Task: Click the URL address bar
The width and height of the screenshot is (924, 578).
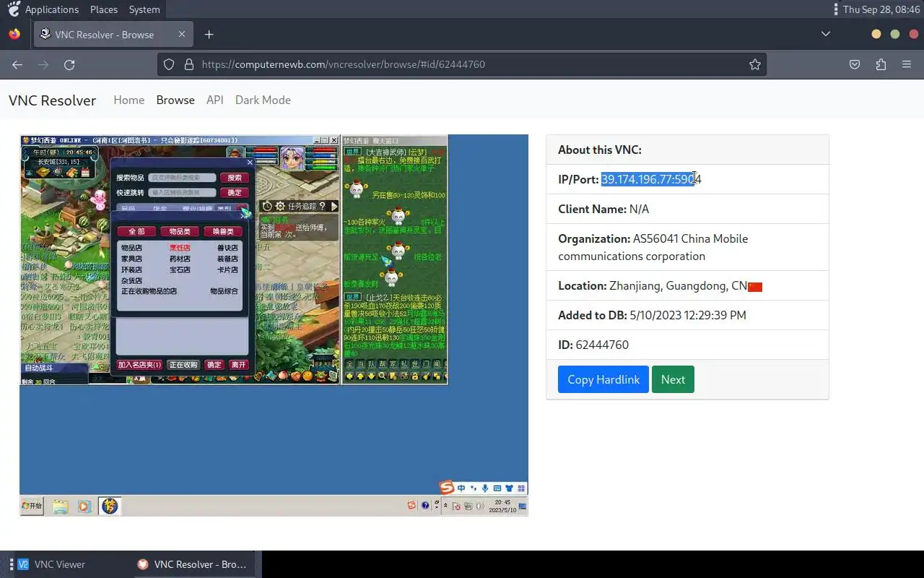Action: pyautogui.click(x=462, y=64)
